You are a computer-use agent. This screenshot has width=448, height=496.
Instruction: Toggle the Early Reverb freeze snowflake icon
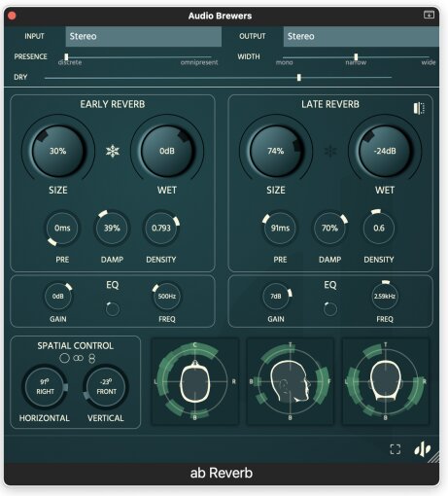pos(113,151)
